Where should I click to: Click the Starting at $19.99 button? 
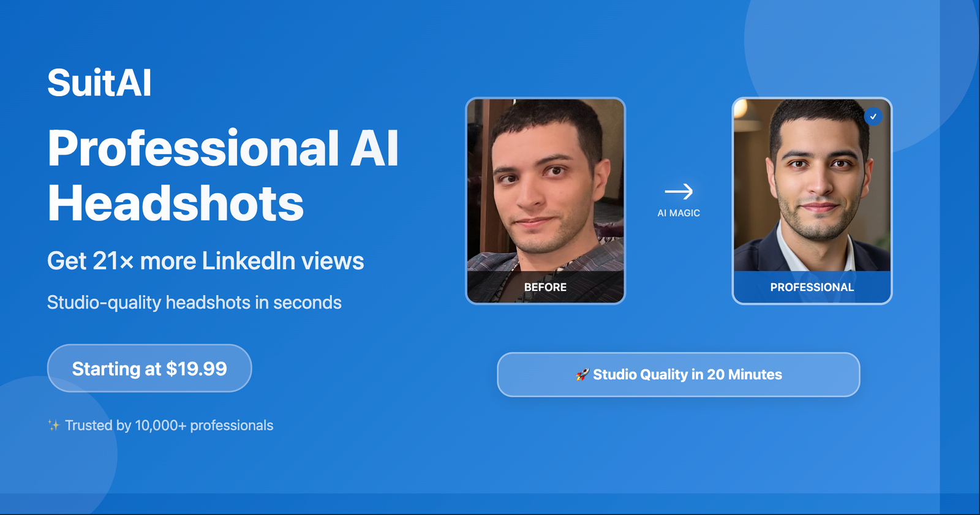coord(149,368)
